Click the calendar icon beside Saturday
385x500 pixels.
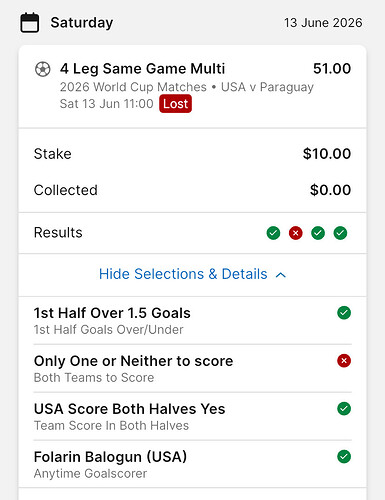[x=30, y=23]
